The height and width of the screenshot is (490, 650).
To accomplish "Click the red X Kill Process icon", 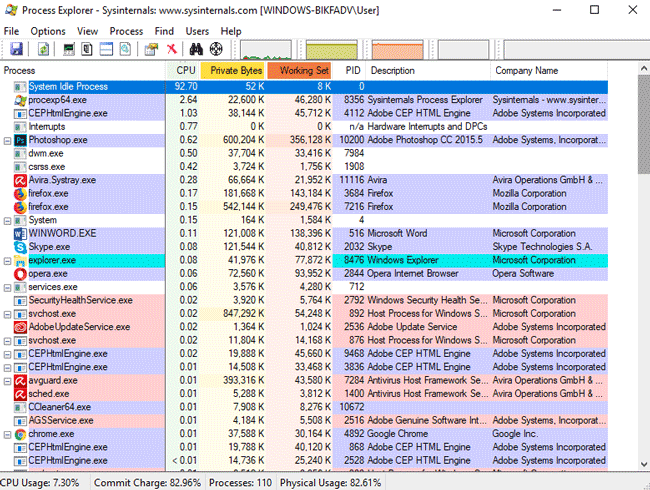I will point(171,49).
